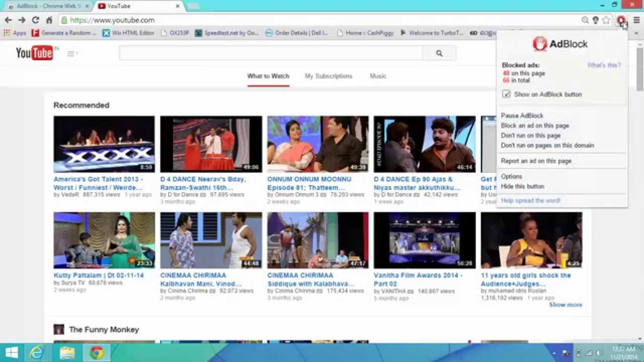This screenshot has width=644, height=362.
Task: Choose Pause AdBlock from the menu
Action: tap(522, 116)
